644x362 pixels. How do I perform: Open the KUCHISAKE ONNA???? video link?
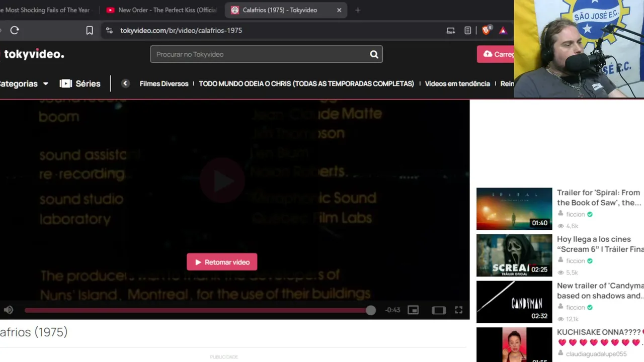click(600, 337)
